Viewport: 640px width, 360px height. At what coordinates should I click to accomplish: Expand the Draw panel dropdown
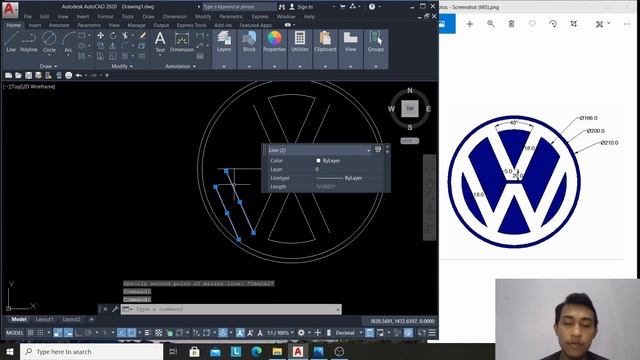tap(49, 66)
